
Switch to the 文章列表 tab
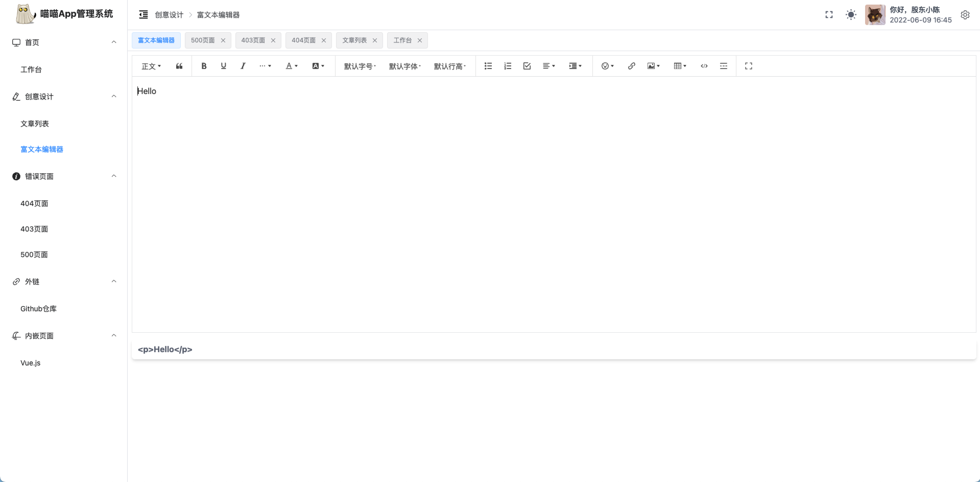(354, 40)
